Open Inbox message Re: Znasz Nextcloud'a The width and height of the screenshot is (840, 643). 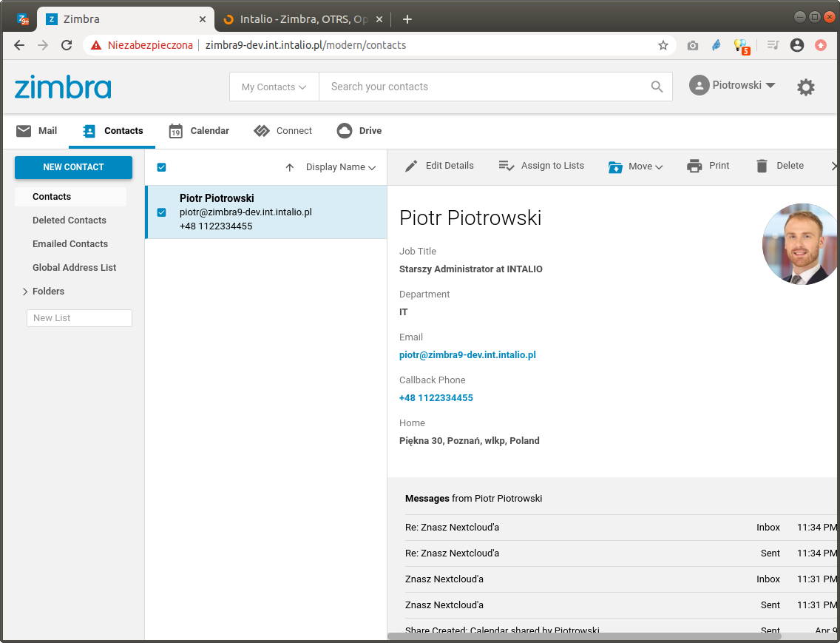pyautogui.click(x=621, y=528)
